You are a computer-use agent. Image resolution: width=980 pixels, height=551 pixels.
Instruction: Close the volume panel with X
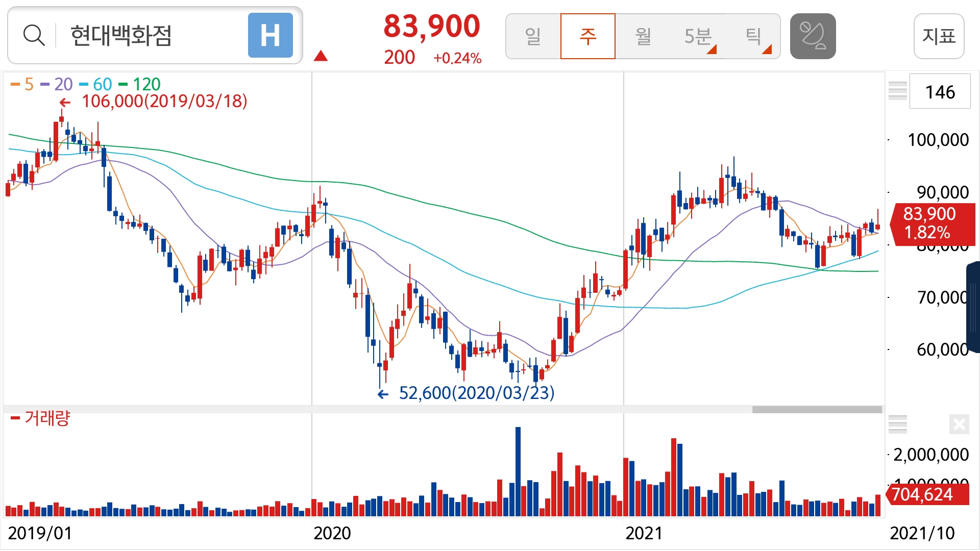pos(959,424)
